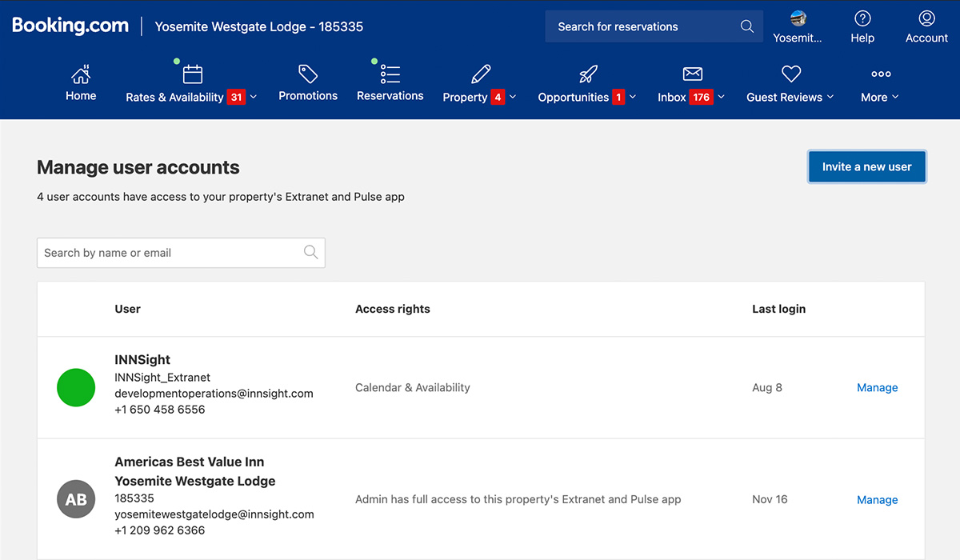Click Manage for Americas Best Value Inn user
Screen dimensions: 960x560
878,500
